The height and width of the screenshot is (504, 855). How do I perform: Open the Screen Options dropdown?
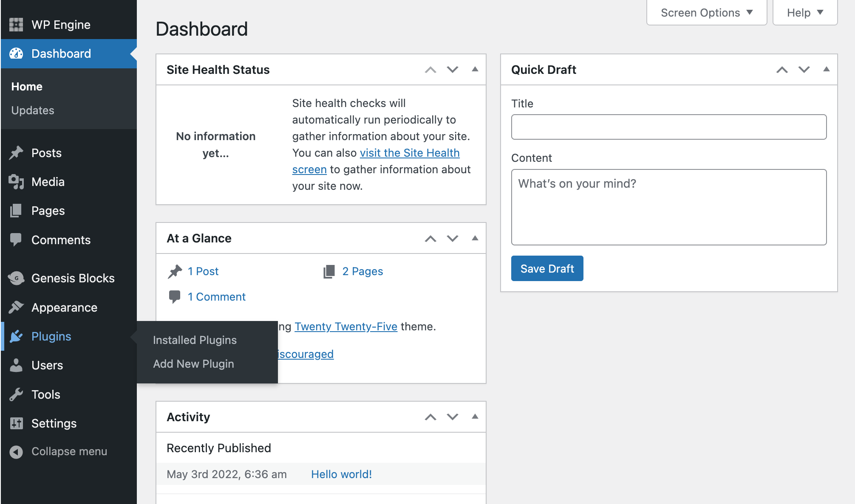[x=706, y=13]
